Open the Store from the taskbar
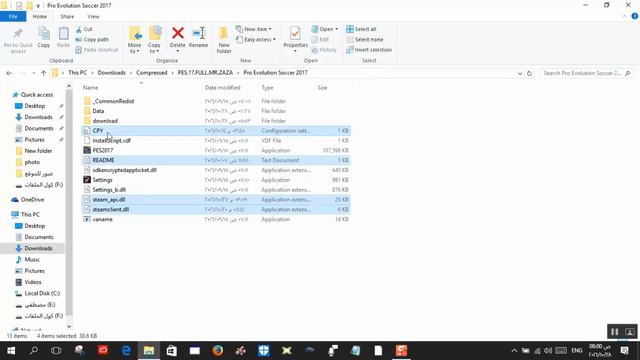The height and width of the screenshot is (360, 640). [172, 351]
